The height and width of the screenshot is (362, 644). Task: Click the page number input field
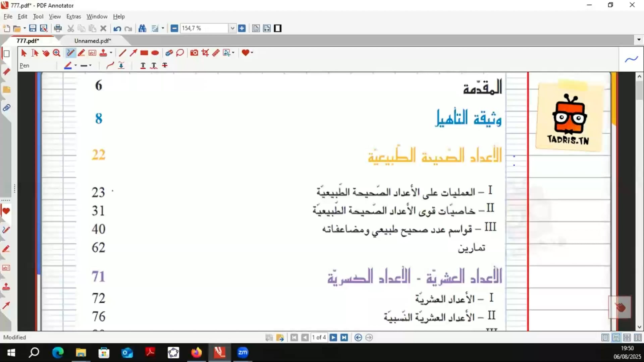pyautogui.click(x=319, y=338)
